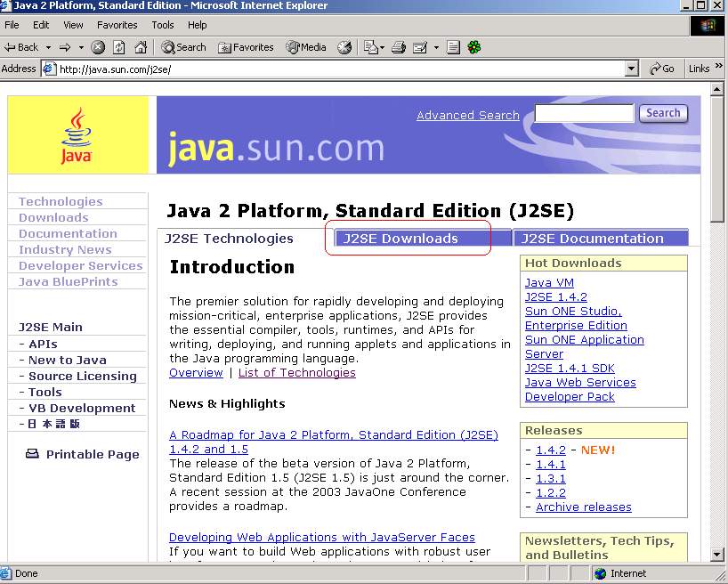
Task: Open Java BluePrints in the sidebar
Action: (69, 281)
